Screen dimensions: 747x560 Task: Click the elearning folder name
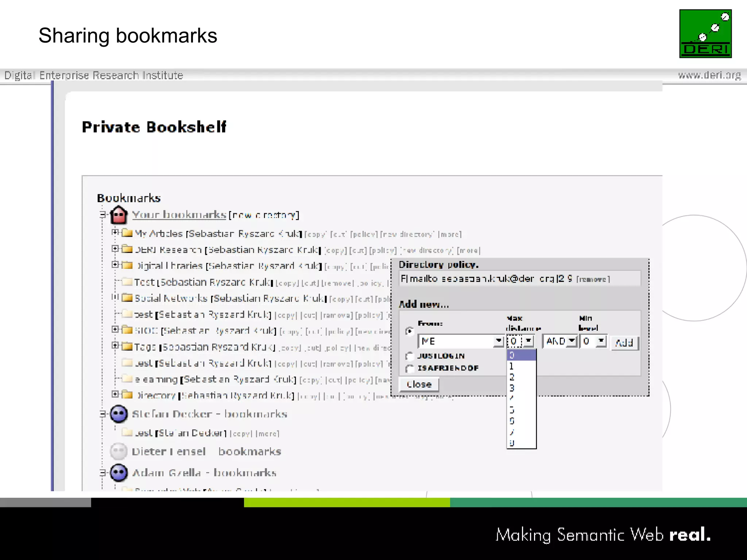[156, 380]
